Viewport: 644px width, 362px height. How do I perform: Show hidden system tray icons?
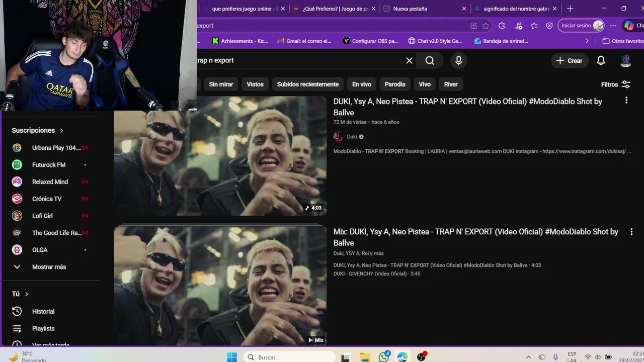pos(528,357)
